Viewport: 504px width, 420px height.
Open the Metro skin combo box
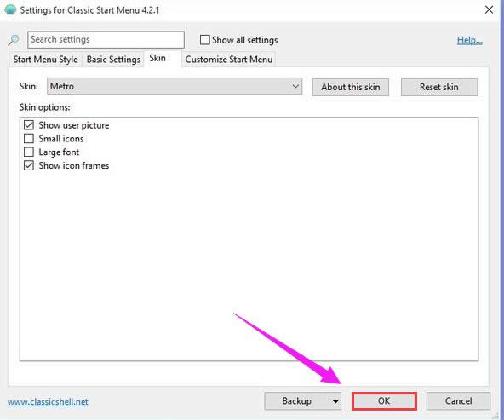tap(175, 86)
